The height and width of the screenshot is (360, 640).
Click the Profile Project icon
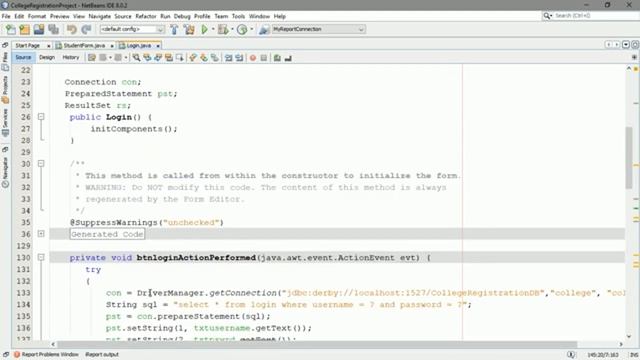point(242,29)
